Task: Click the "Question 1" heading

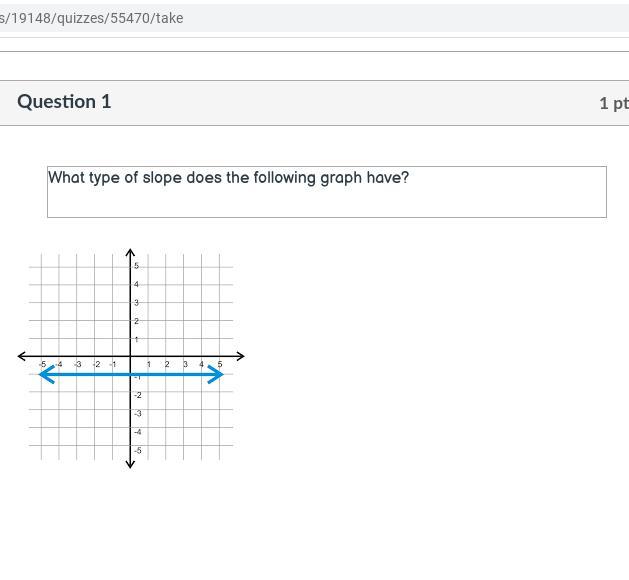Action: 64,102
